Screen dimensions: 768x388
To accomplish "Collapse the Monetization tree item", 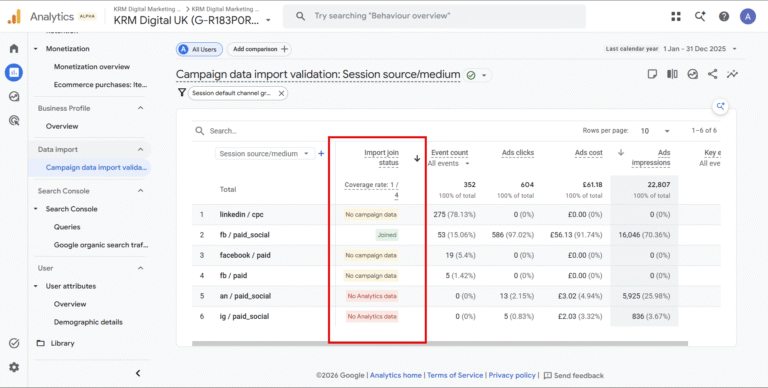I will pos(36,49).
